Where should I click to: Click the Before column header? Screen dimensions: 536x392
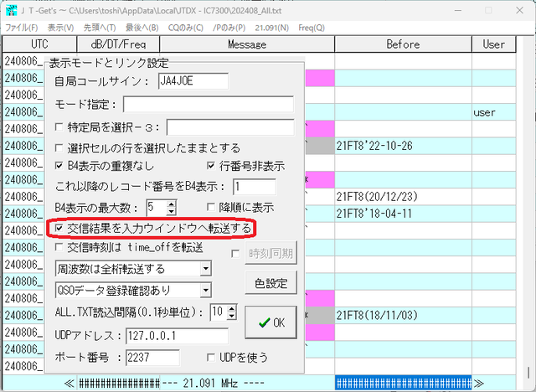403,44
